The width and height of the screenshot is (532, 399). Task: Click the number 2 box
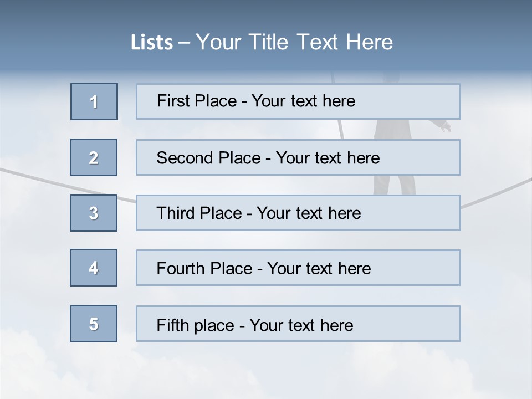click(94, 157)
